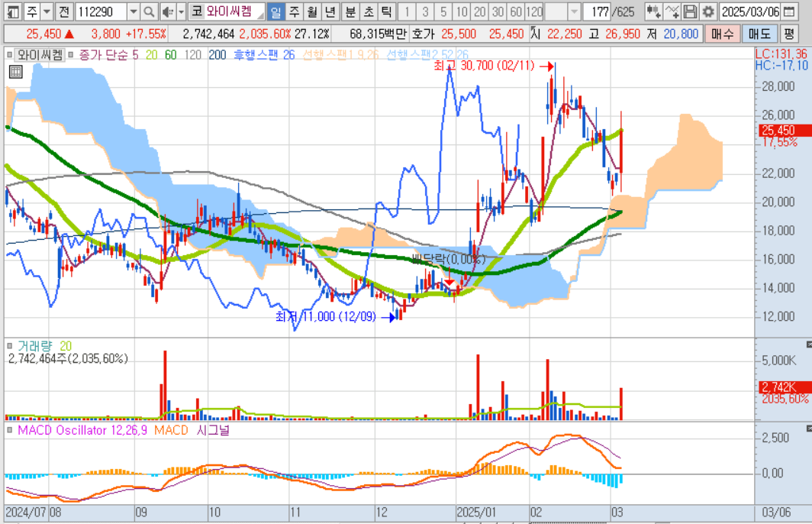Click the 매도 sell button
812x524 pixels.
pos(759,34)
